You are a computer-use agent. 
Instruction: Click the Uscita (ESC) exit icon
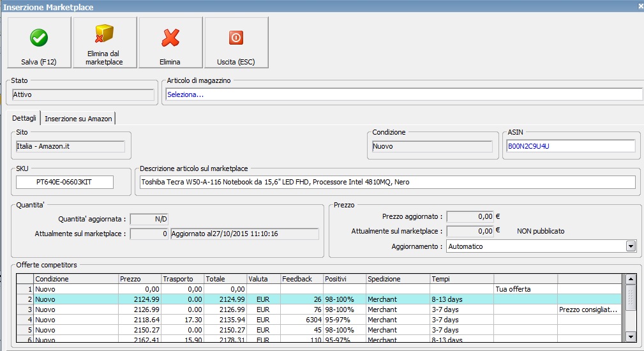tap(236, 38)
